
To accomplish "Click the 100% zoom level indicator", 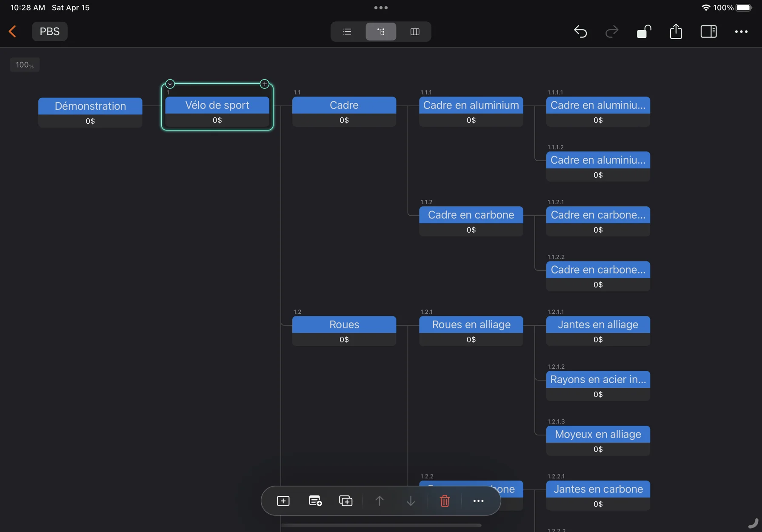I will pyautogui.click(x=25, y=65).
